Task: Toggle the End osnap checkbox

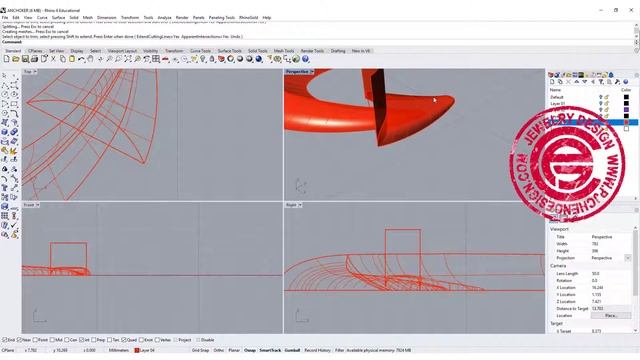Action: [x=5, y=340]
